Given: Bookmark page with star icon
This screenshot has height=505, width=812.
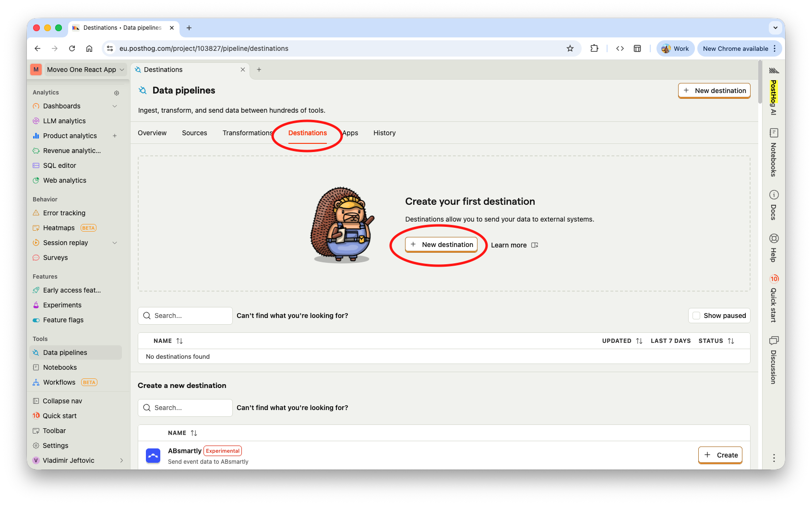Looking at the screenshot, I should pos(570,48).
